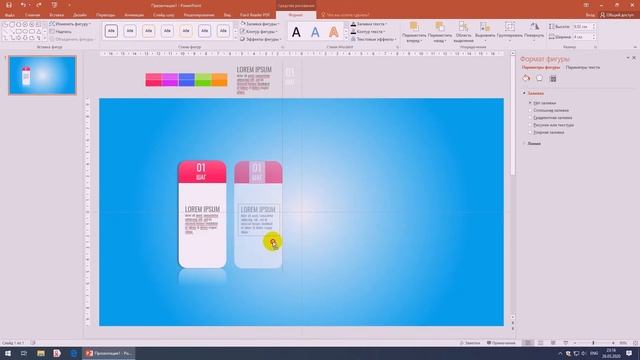
Task: Open Заливка фигуры dropdown
Action: (260, 24)
